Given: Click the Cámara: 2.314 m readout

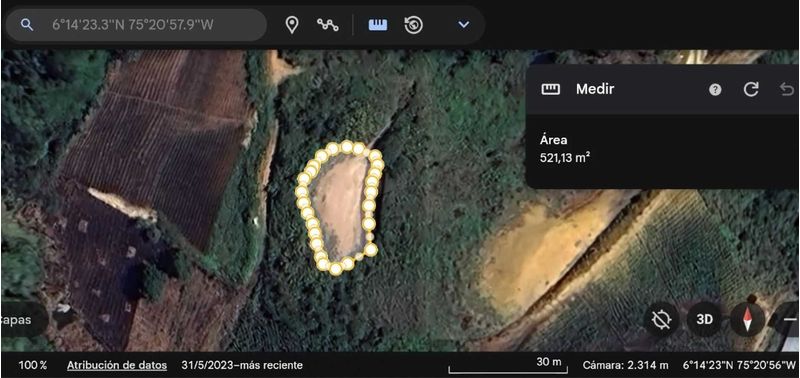Looking at the screenshot, I should point(625,365).
